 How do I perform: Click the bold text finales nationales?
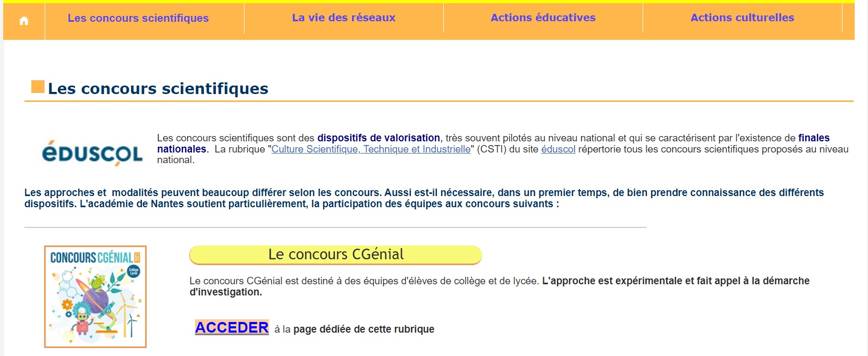coord(813,138)
